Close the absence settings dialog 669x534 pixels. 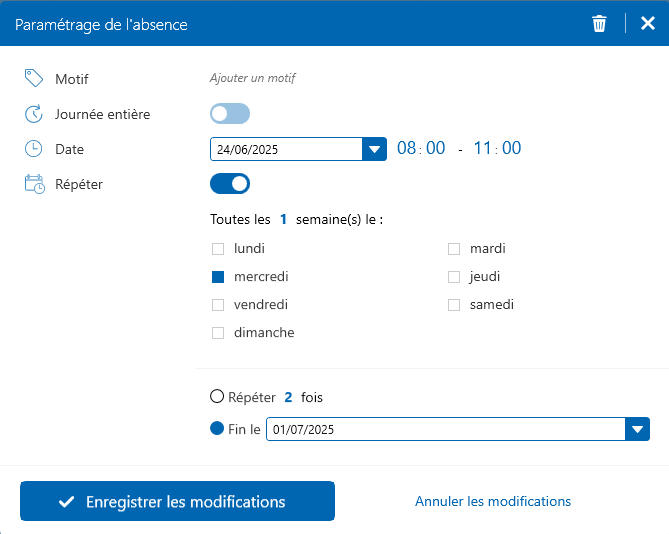click(x=647, y=23)
